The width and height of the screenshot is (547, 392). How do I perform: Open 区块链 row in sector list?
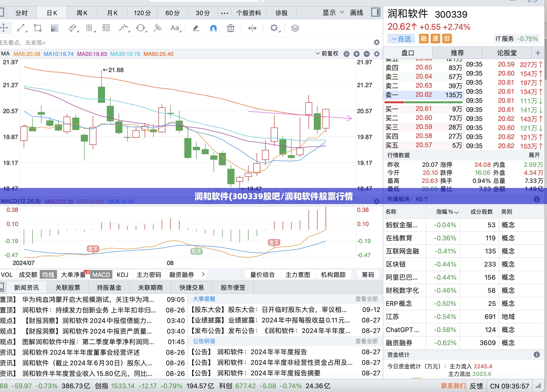point(463,264)
